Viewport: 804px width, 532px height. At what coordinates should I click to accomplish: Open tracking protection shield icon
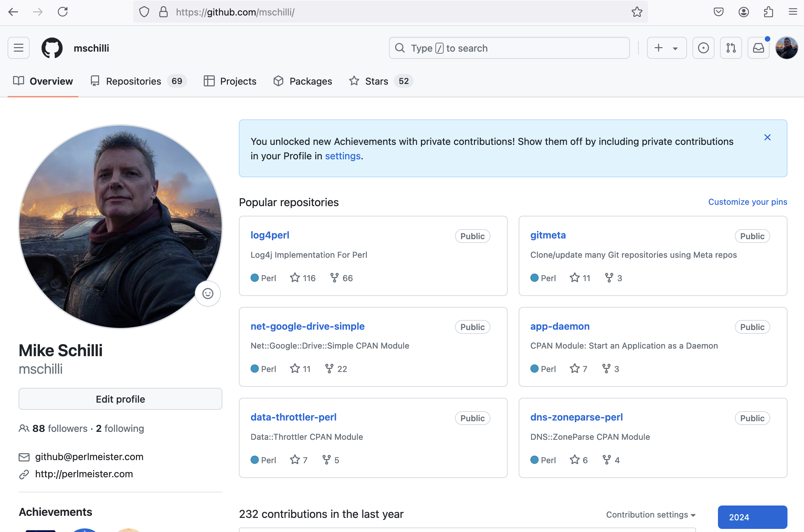144,12
